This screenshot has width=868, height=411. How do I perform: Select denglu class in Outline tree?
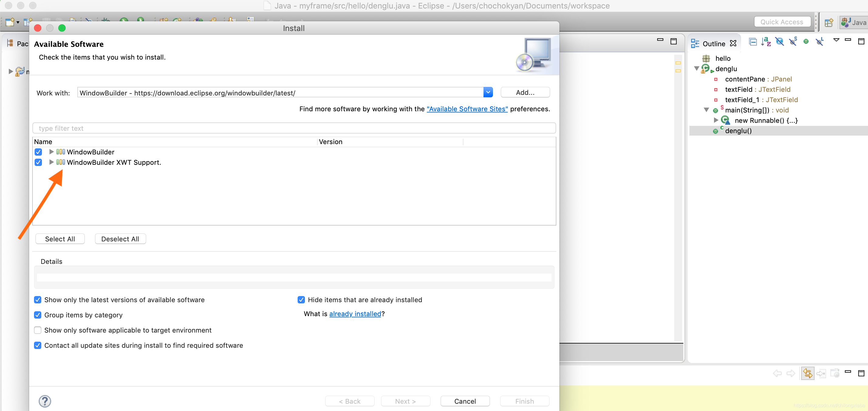coord(726,69)
